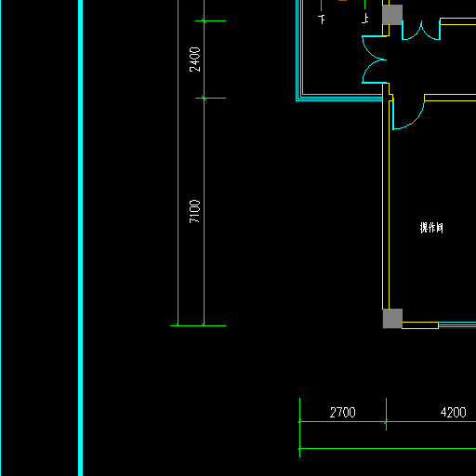Click the 下 stair direction label
Screen dimensions: 476x476
322,20
